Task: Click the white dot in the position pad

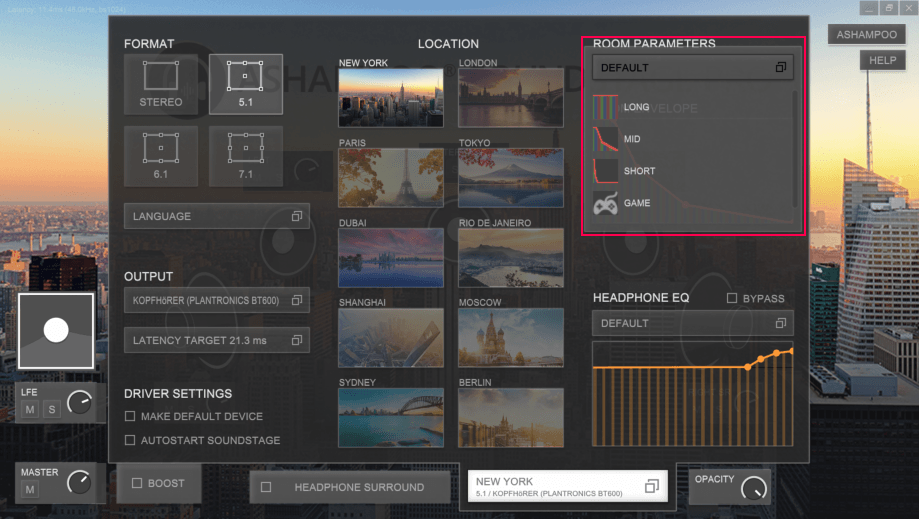Action: pos(56,330)
